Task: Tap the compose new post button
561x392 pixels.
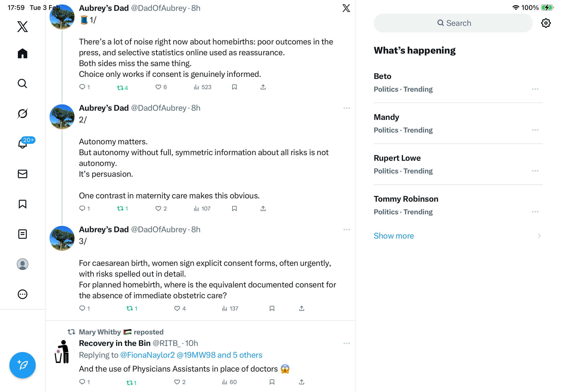Action: (23, 365)
